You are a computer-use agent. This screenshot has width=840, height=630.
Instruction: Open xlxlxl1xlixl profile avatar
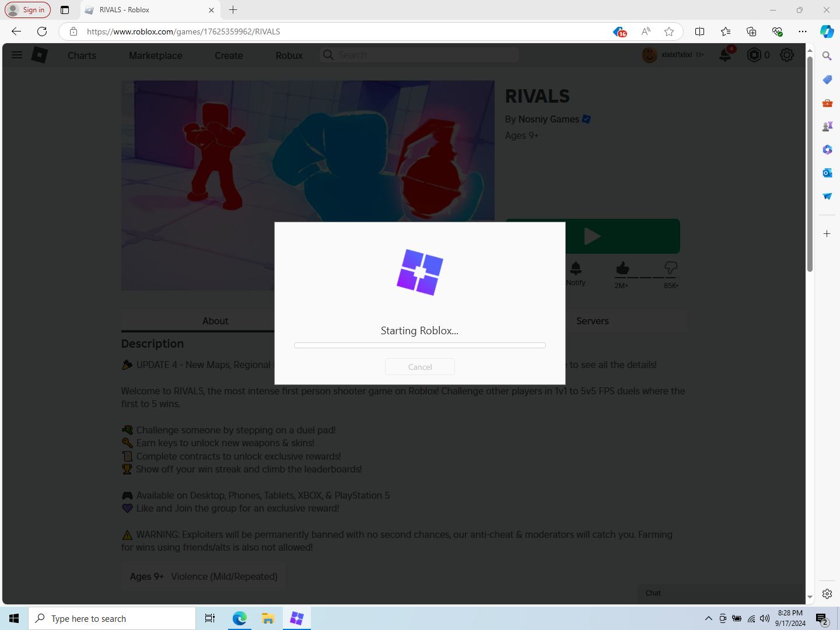pos(649,55)
